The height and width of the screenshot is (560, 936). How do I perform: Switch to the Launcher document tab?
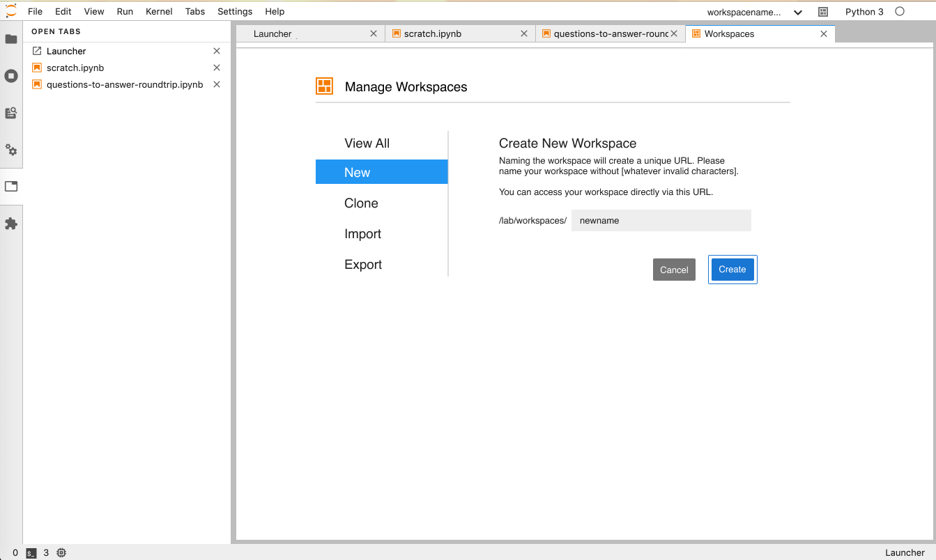(310, 33)
